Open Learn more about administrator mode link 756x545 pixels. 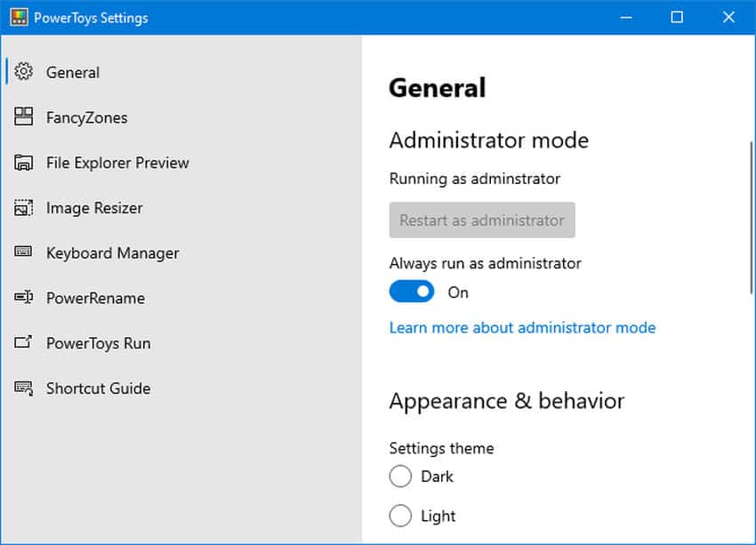point(523,328)
